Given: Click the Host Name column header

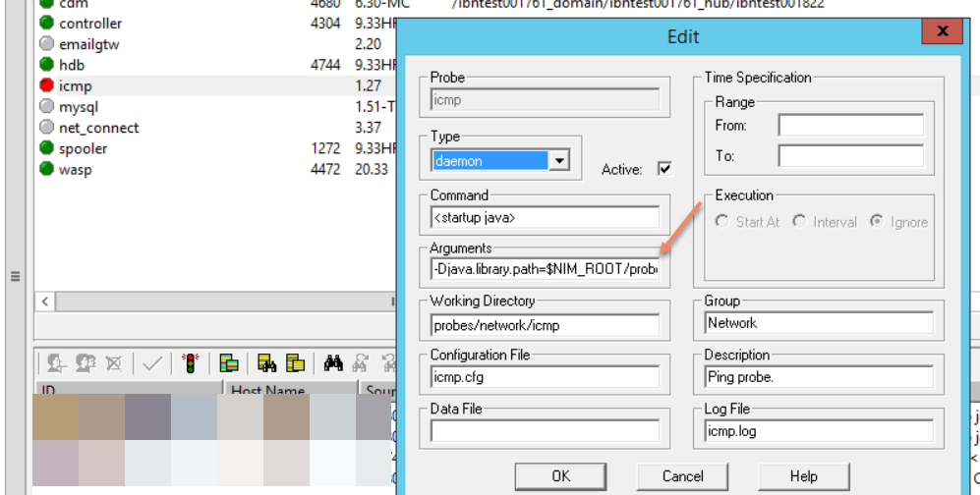Looking at the screenshot, I should tap(291, 390).
